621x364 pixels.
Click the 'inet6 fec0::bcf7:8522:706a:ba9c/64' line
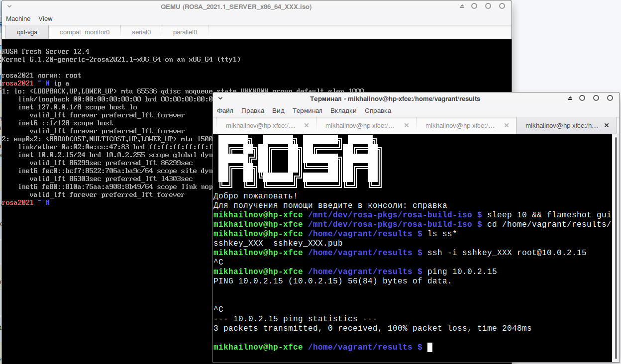(115, 171)
